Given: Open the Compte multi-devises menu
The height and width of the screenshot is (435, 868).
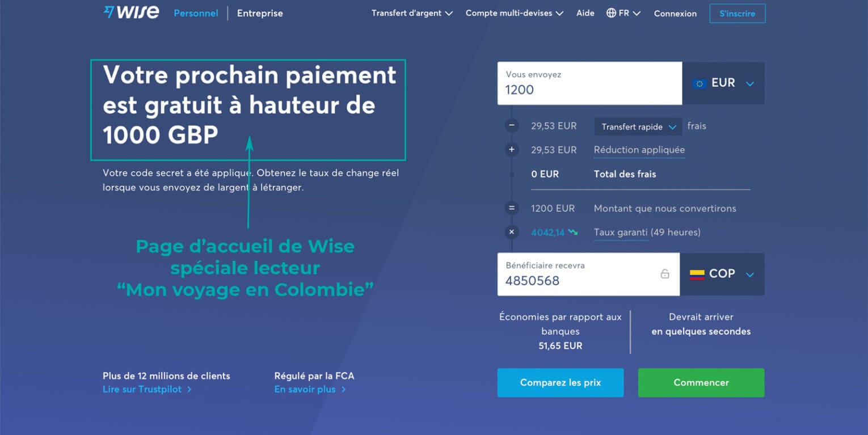Looking at the screenshot, I should click(514, 13).
